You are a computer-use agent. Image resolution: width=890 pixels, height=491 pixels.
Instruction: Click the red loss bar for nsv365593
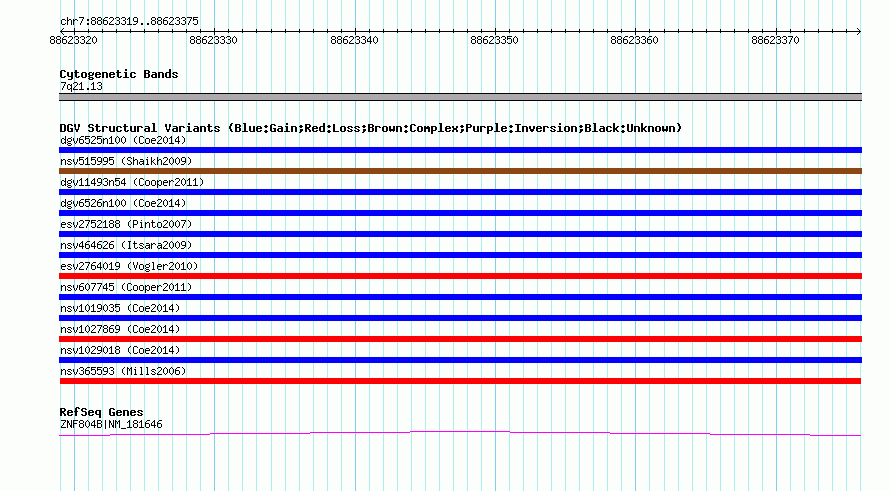coord(460,381)
